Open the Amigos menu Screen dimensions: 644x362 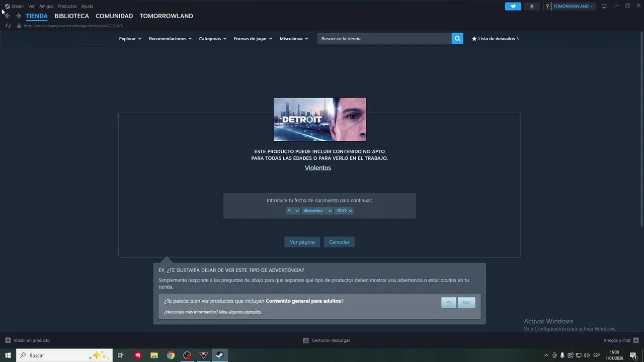[x=46, y=7]
